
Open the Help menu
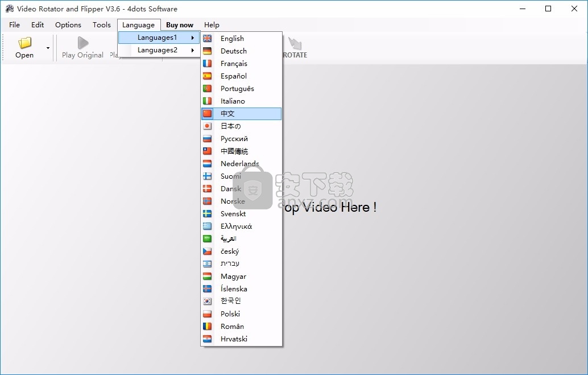[x=212, y=25]
